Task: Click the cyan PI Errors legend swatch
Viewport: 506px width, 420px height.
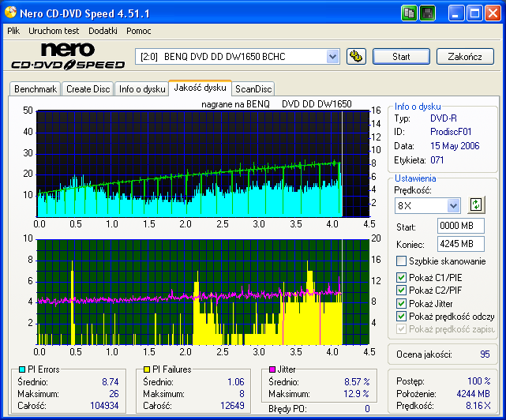Action: point(22,369)
